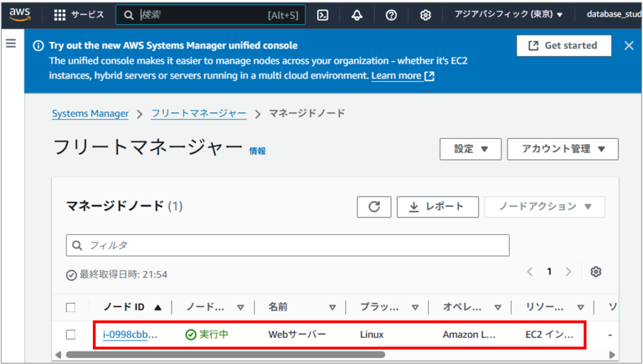Click the EC2 イン... resource cell
643x364 pixels.
pyautogui.click(x=549, y=335)
